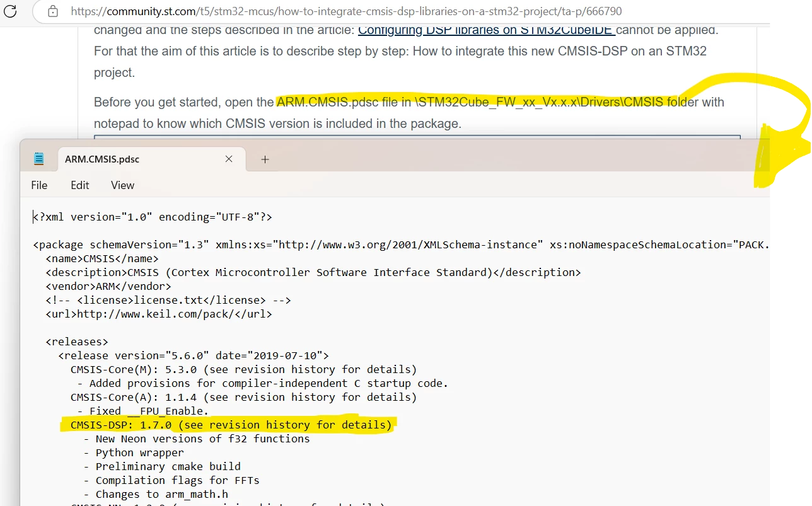812x506 pixels.
Task: Click the <releases> opening tag line
Action: point(77,342)
